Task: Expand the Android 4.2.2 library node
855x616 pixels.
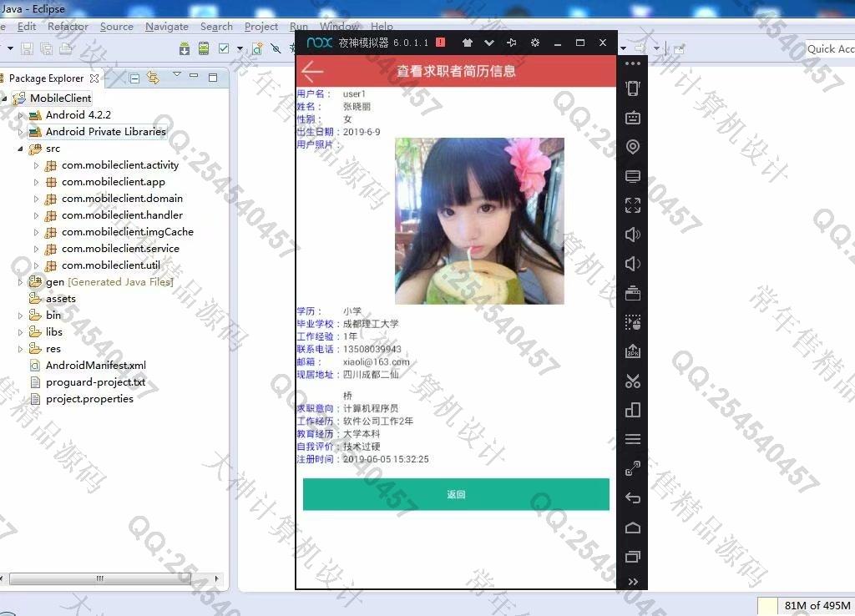Action: tap(20, 115)
